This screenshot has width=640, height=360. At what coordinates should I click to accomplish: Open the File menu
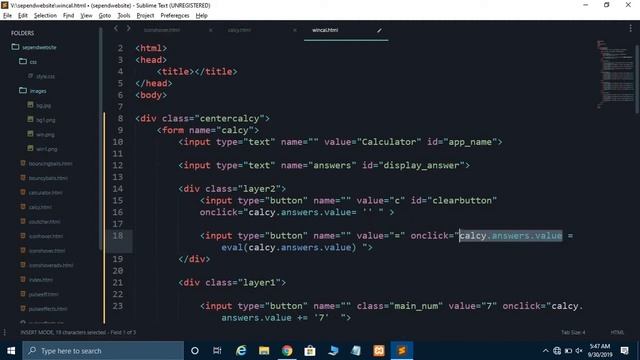coord(7,16)
